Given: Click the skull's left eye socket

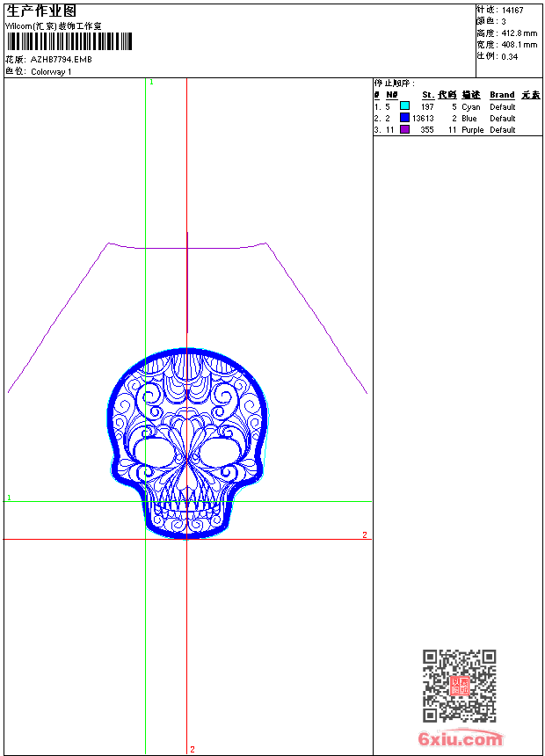Looking at the screenshot, I should pos(155,452).
